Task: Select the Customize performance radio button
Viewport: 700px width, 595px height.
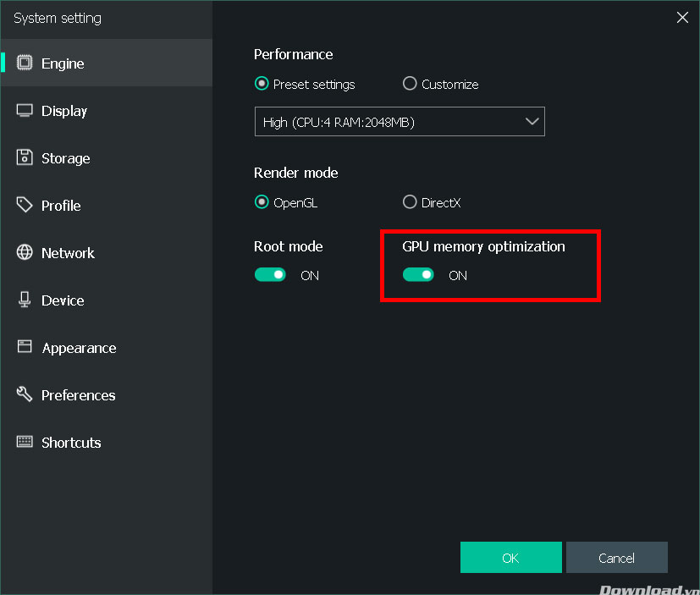Action: click(410, 84)
